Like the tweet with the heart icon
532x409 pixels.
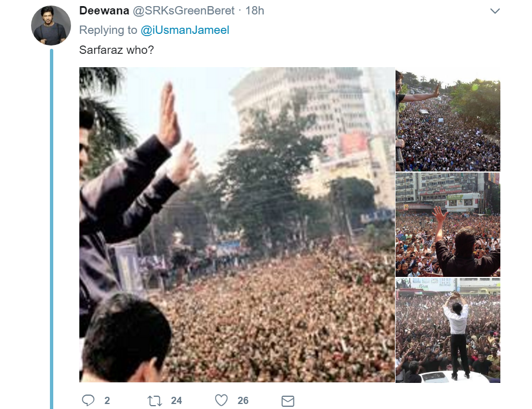pos(221,400)
